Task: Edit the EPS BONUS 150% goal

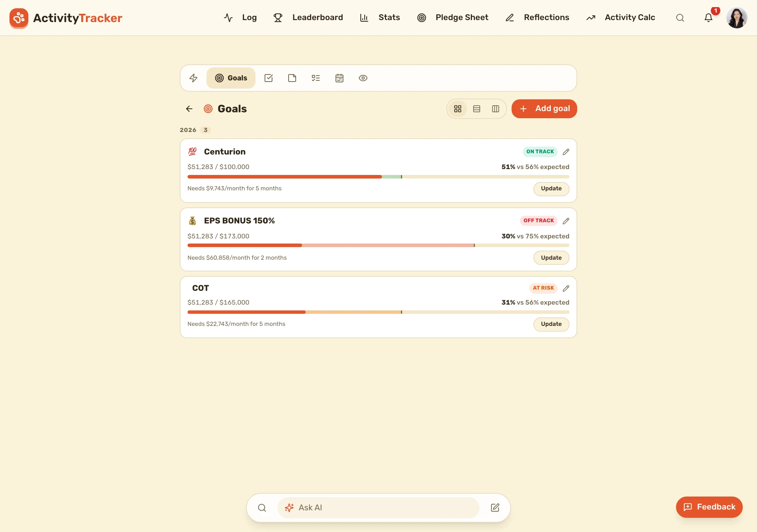Action: tap(566, 221)
